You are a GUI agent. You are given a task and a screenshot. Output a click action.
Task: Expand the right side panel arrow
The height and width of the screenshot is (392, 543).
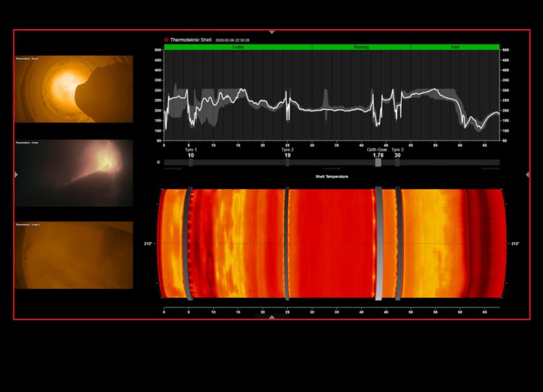click(527, 174)
